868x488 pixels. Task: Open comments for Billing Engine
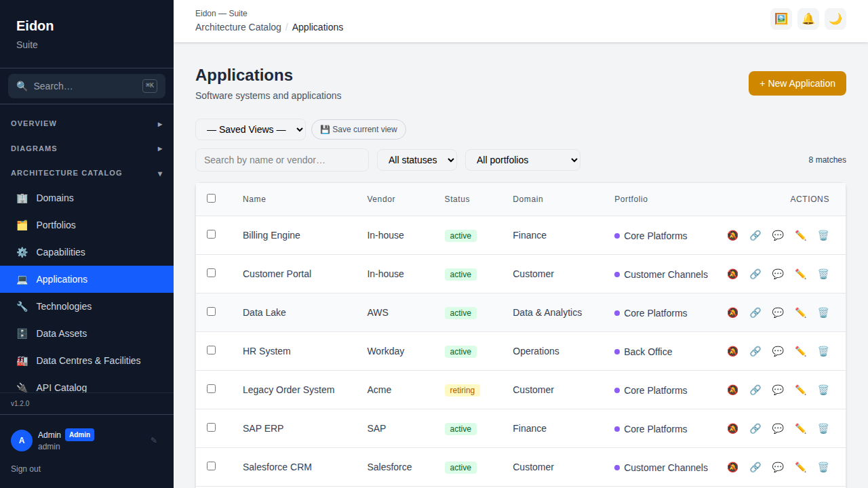(778, 235)
